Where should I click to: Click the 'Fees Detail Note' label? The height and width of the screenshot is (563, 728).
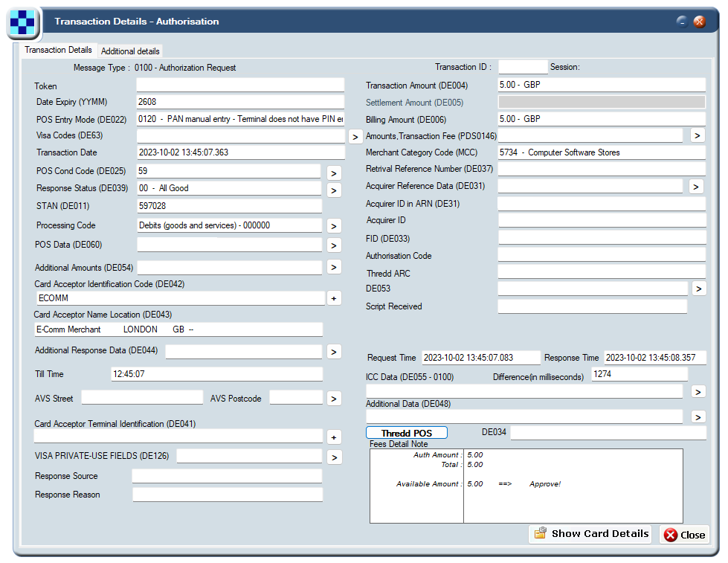(x=399, y=444)
